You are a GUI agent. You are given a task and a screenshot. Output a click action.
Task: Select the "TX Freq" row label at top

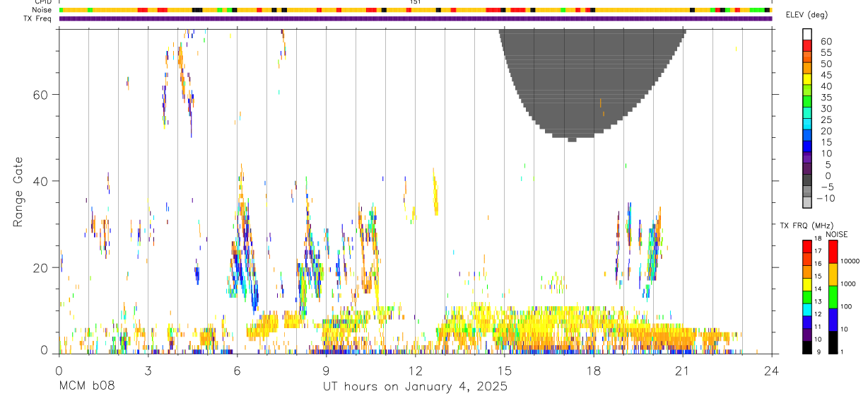39,18
